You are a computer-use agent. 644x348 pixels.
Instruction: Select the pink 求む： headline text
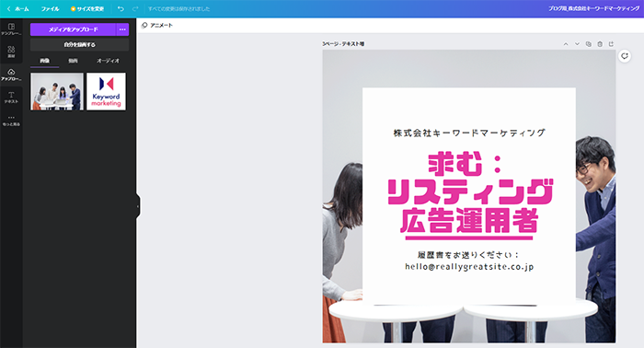[x=465, y=164]
